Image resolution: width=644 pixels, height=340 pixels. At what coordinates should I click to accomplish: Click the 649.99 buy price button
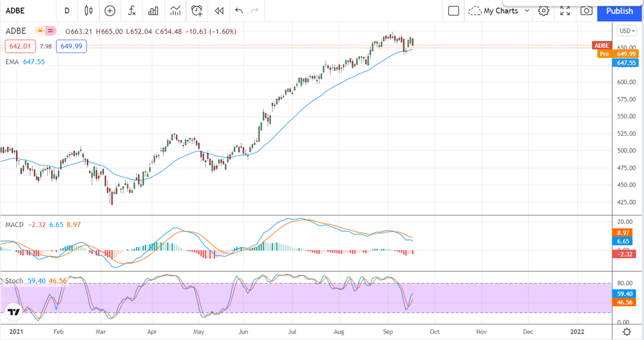point(71,47)
